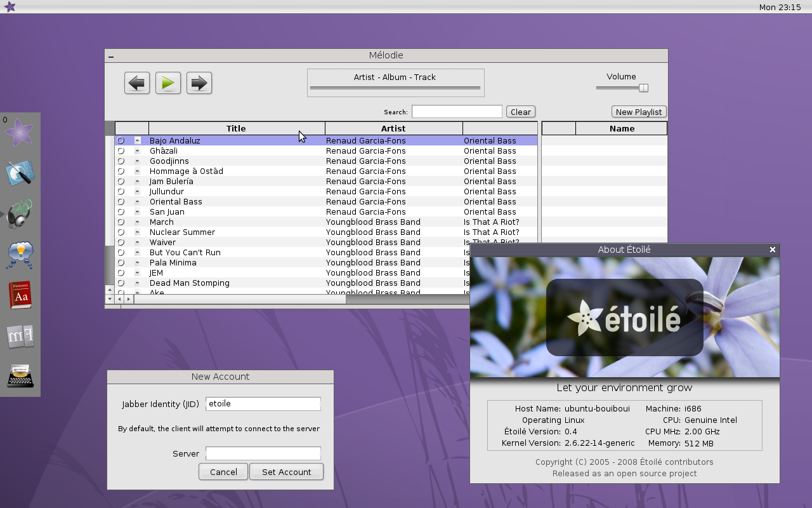The width and height of the screenshot is (812, 508).
Task: Skip to next track with the right arrow
Action: click(199, 83)
